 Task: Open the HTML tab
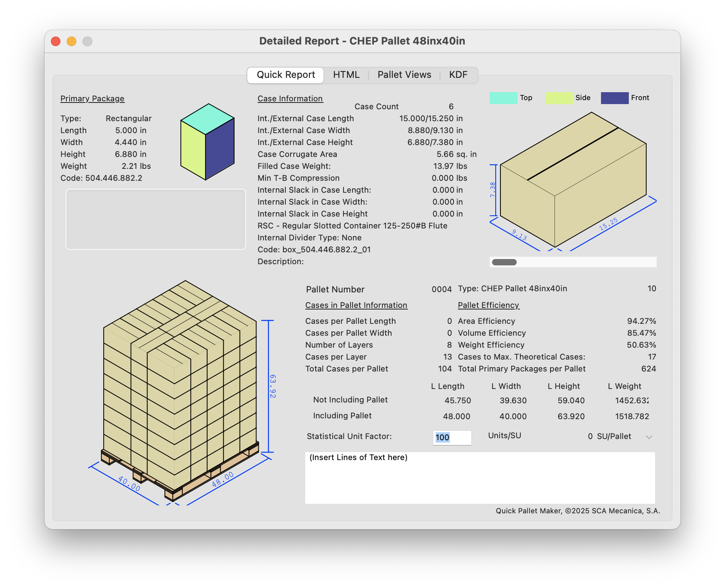point(346,75)
